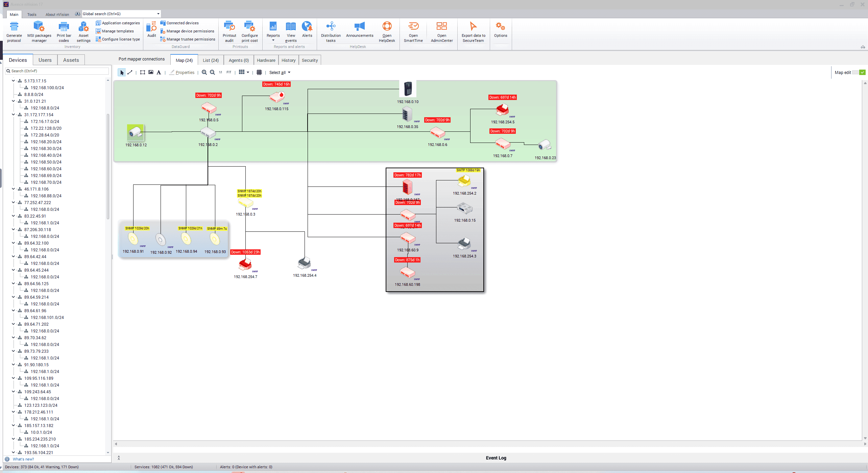Activate the arrow selection pointer tool

click(122, 72)
